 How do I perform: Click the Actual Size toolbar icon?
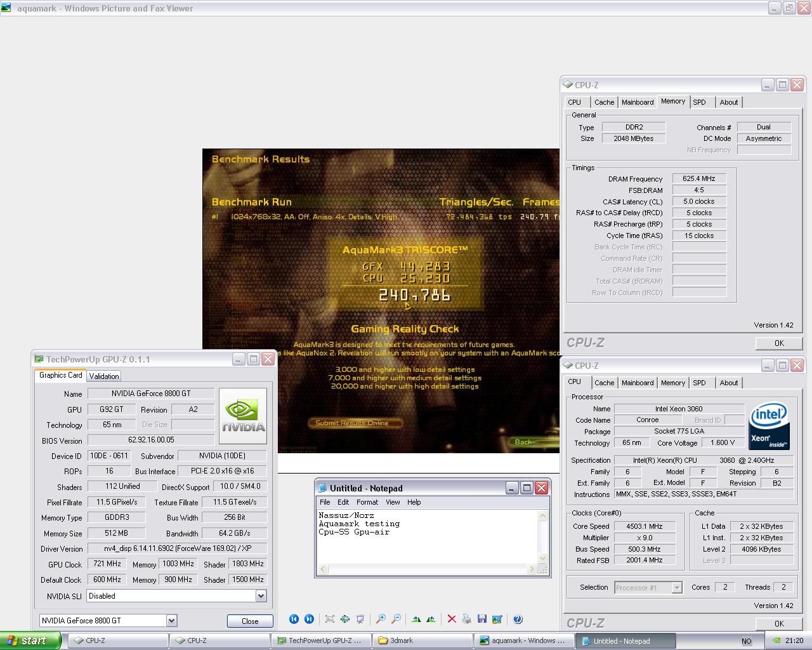345,619
